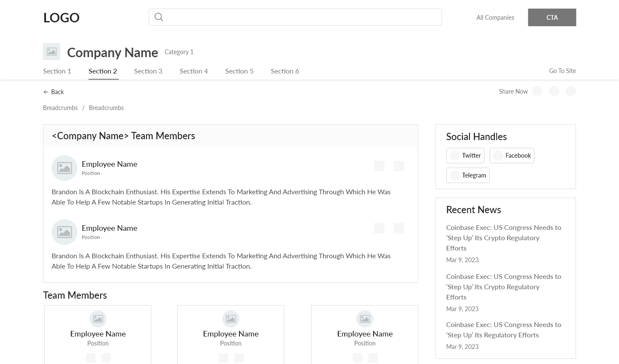Click the back arrow icon

[x=46, y=92]
